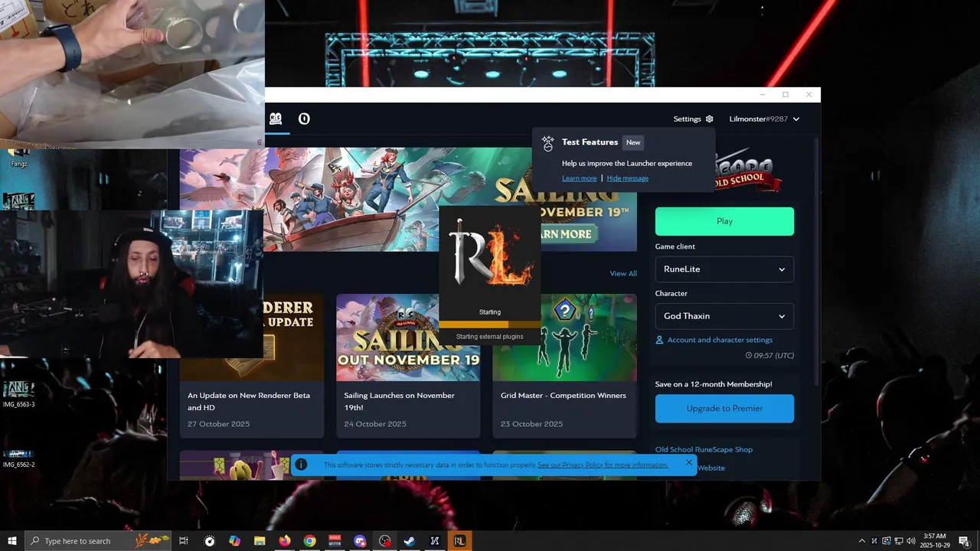Click the RuneLite splash logo
980x551 pixels.
coord(490,253)
